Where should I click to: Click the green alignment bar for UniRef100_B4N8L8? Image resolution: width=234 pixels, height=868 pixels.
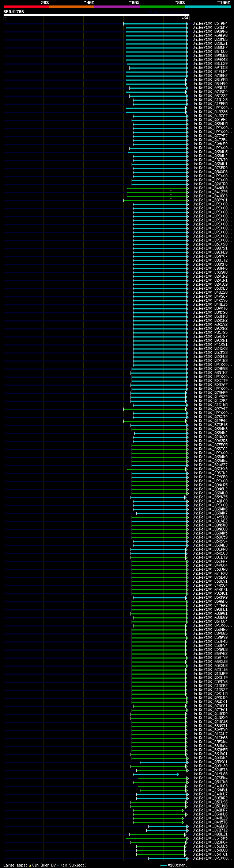coord(158,188)
